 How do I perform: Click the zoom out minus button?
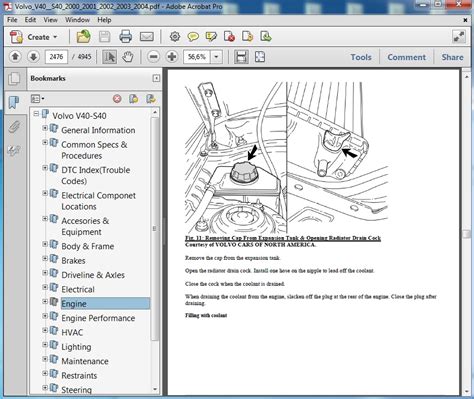153,57
